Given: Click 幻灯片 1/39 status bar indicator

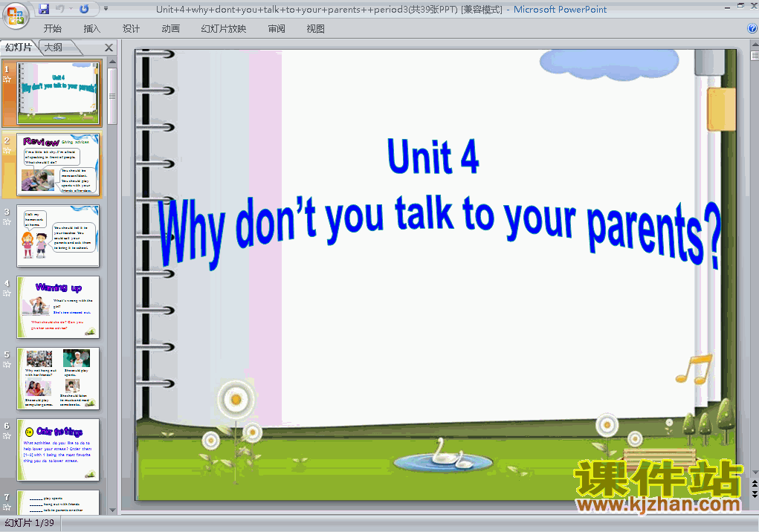Looking at the screenshot, I should [x=30, y=523].
